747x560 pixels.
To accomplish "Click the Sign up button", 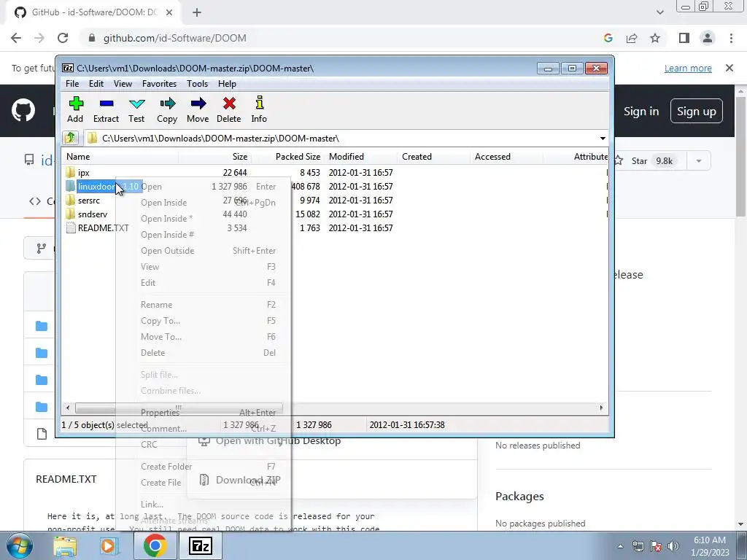I will click(x=696, y=112).
